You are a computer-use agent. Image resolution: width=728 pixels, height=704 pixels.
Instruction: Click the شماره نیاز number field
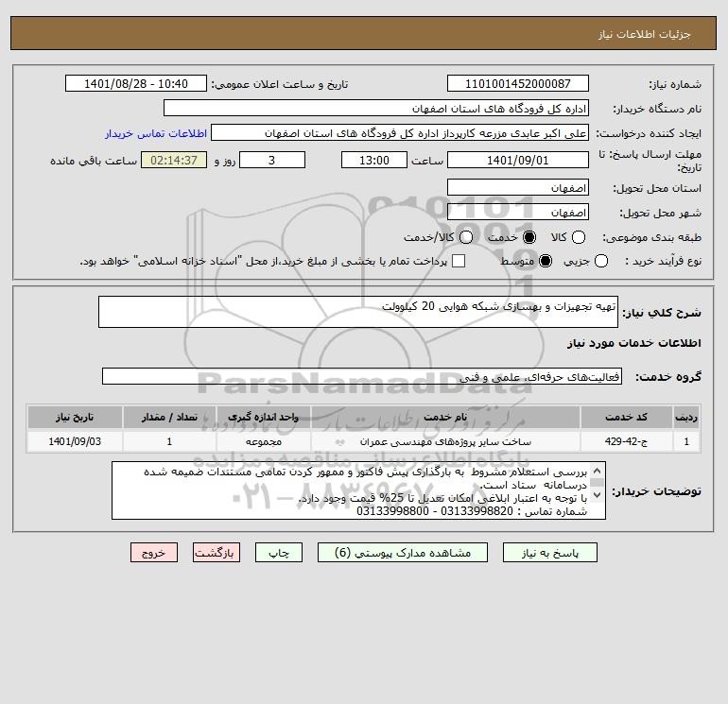518,84
